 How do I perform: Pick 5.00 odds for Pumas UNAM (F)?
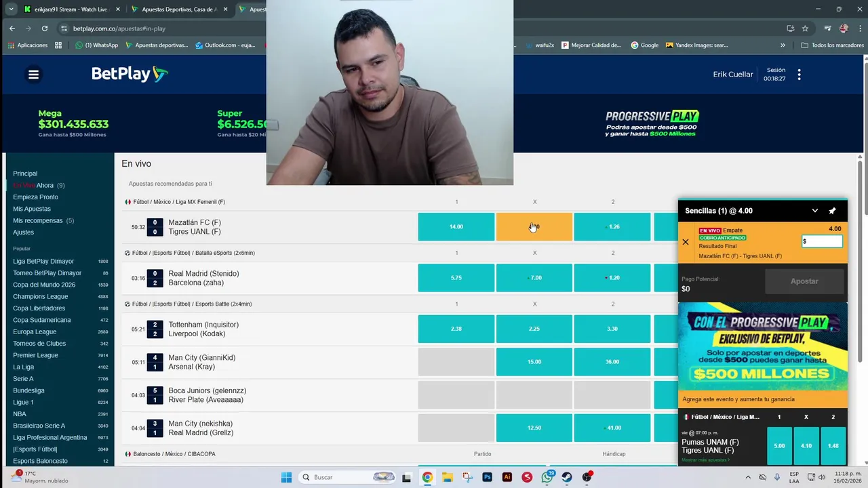[779, 446]
